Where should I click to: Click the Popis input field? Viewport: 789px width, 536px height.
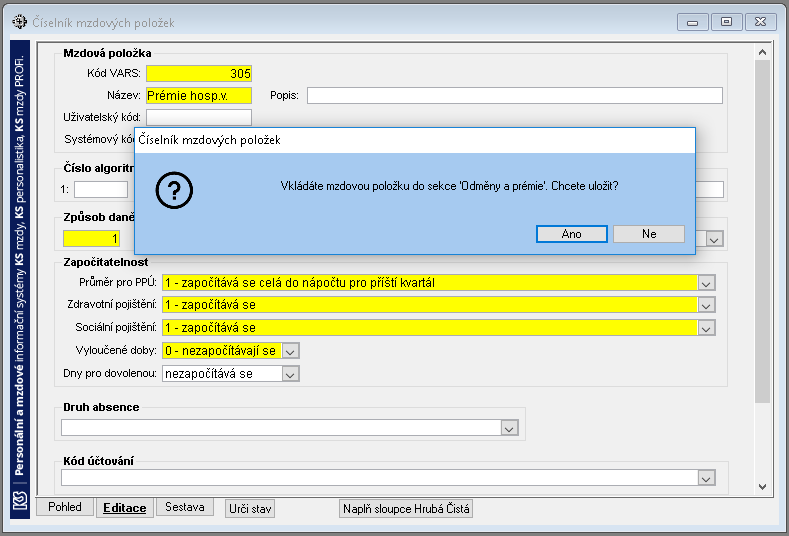[x=515, y=96]
